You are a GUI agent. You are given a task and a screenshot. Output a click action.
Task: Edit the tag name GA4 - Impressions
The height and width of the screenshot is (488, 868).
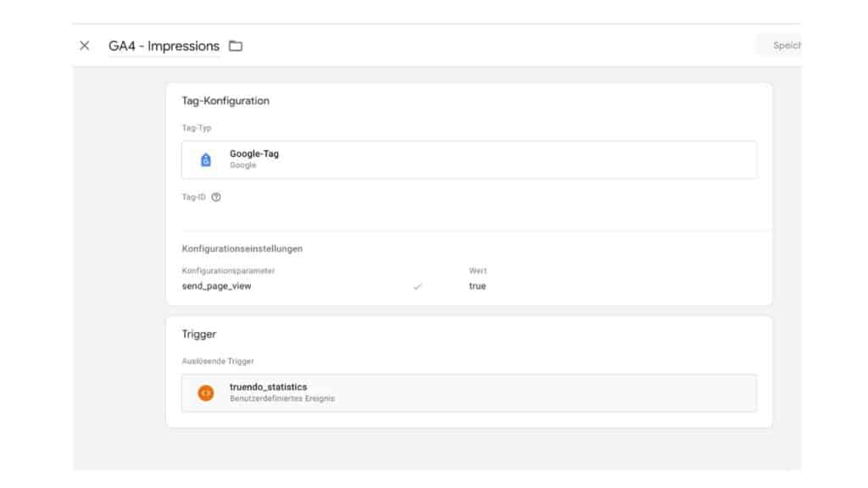[164, 46]
